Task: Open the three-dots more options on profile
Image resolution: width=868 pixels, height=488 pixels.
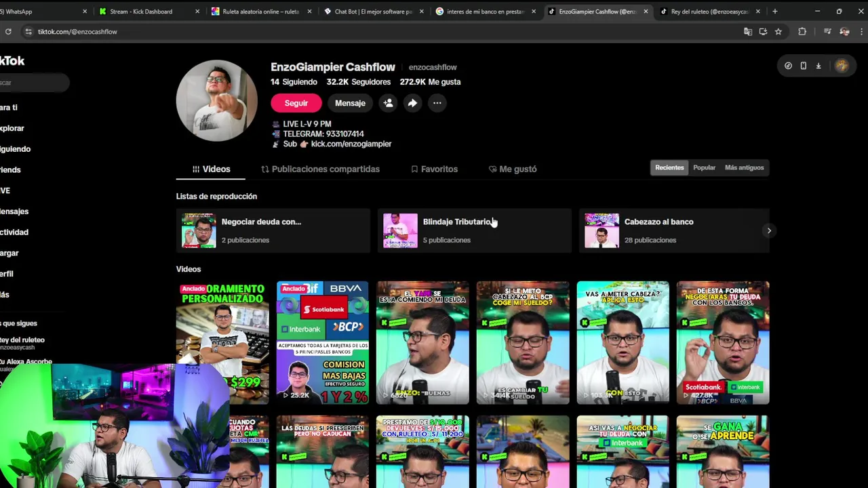Action: [x=437, y=103]
